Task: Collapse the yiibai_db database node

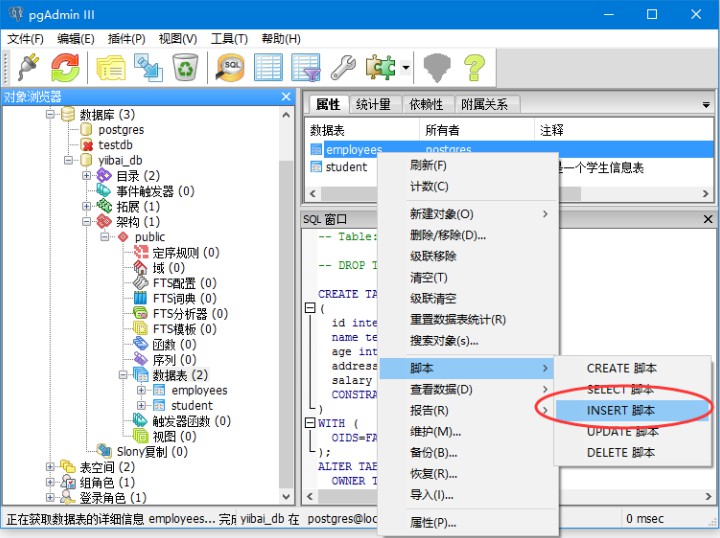Action: coord(68,160)
